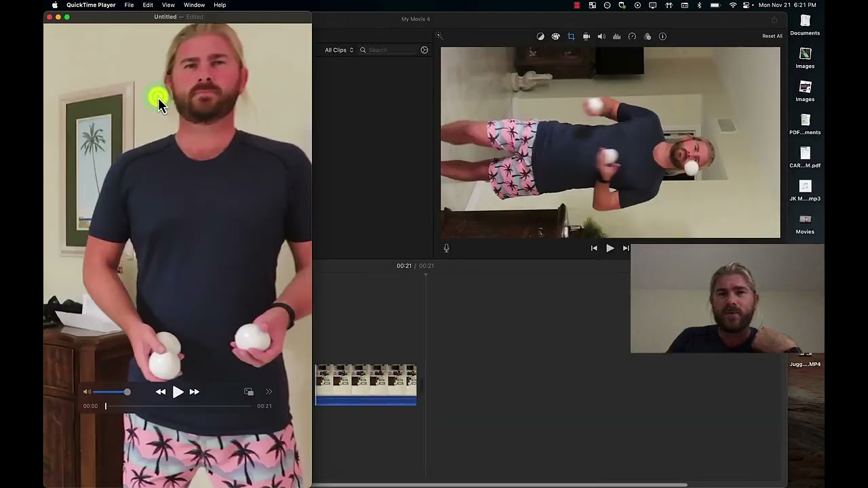
Task: Select the juggling clip in the timeline
Action: (x=366, y=384)
